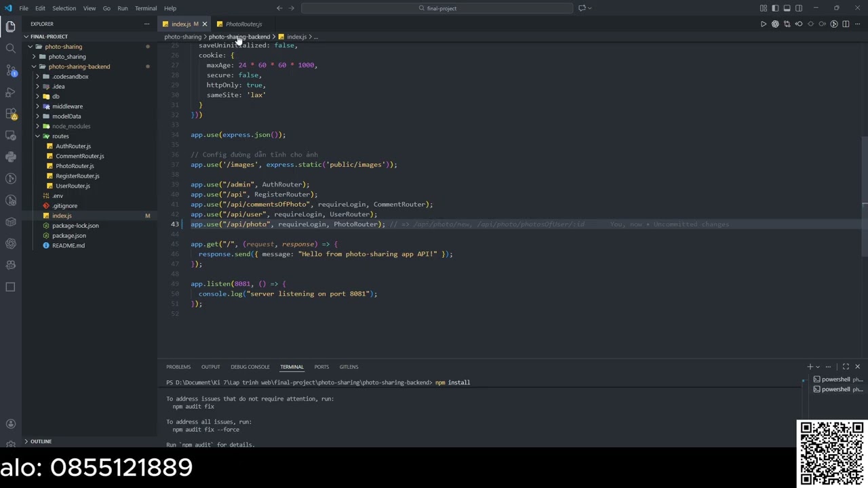The height and width of the screenshot is (488, 868).
Task: Click the ChatGPT icon in the editor toolbar
Action: tap(775, 24)
